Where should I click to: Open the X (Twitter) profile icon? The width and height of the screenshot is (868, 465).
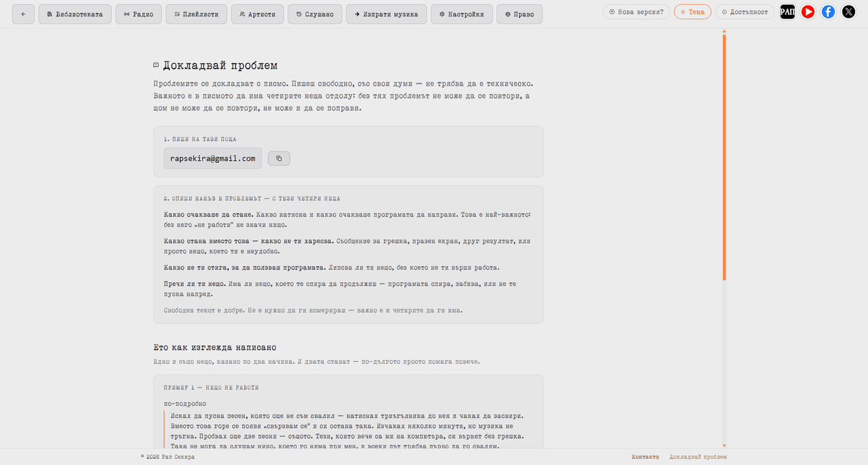pyautogui.click(x=848, y=12)
